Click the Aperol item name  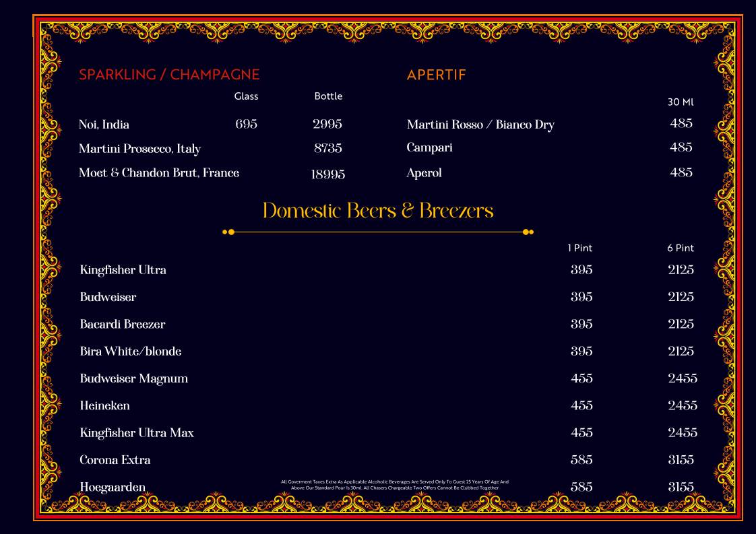tap(424, 173)
